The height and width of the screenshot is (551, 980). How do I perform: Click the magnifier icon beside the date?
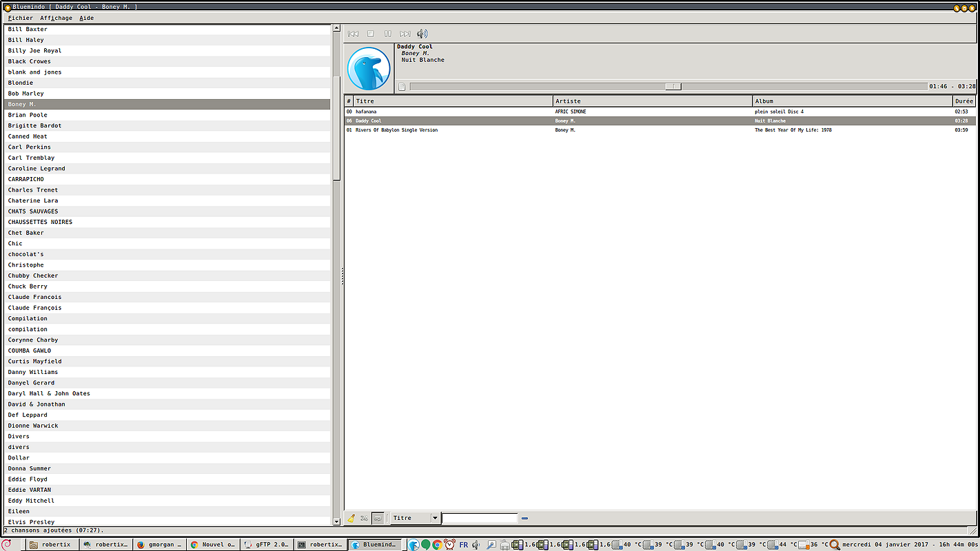click(835, 545)
